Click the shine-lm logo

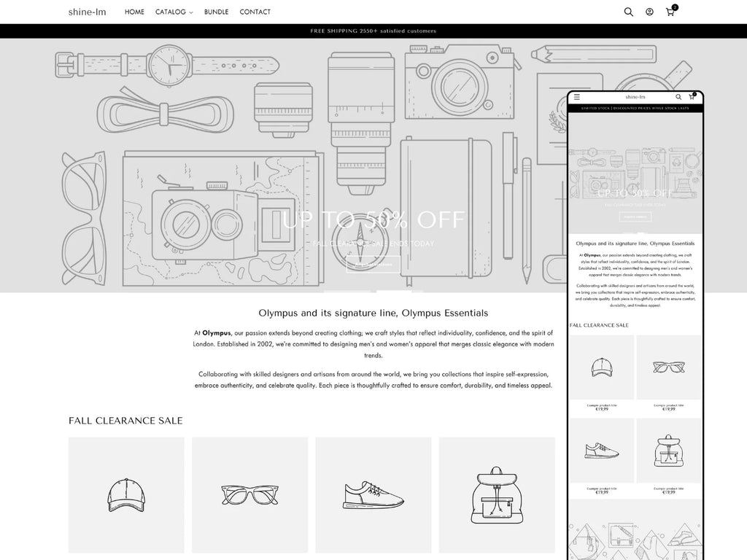(87, 12)
